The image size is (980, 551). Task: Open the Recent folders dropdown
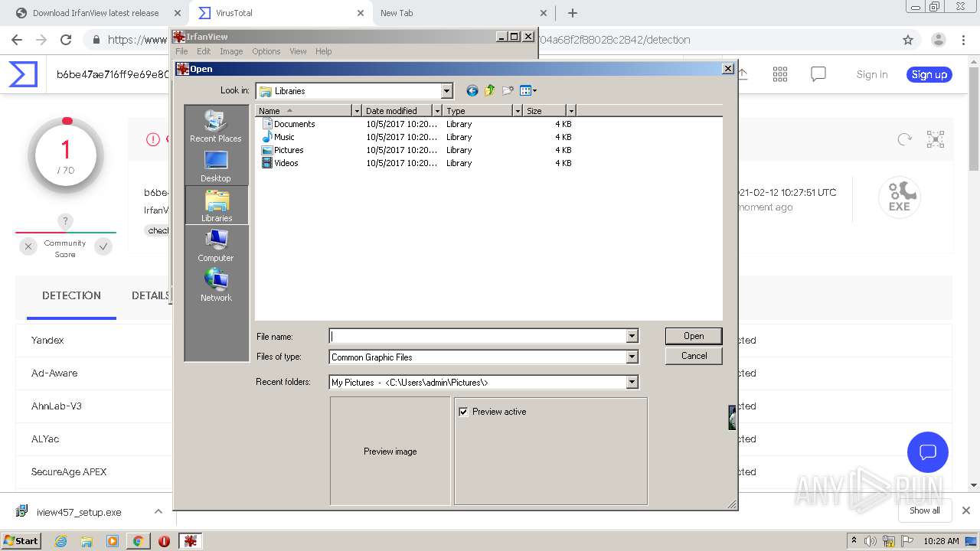[x=632, y=382]
